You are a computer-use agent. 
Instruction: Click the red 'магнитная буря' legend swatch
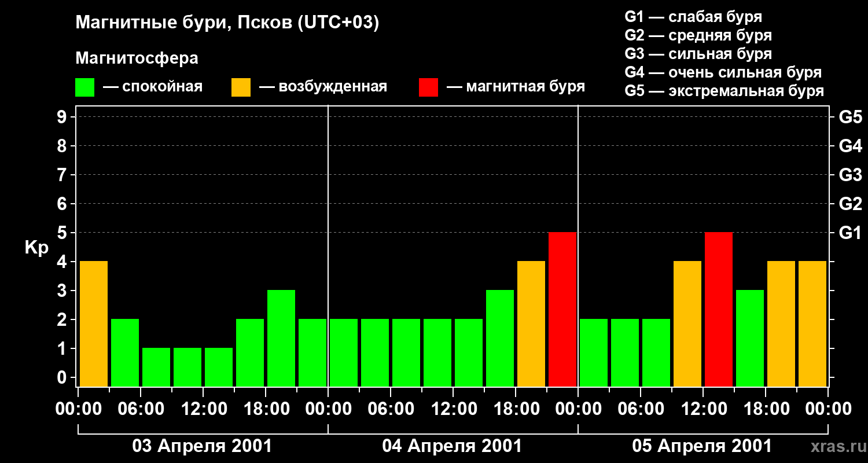coord(428,87)
